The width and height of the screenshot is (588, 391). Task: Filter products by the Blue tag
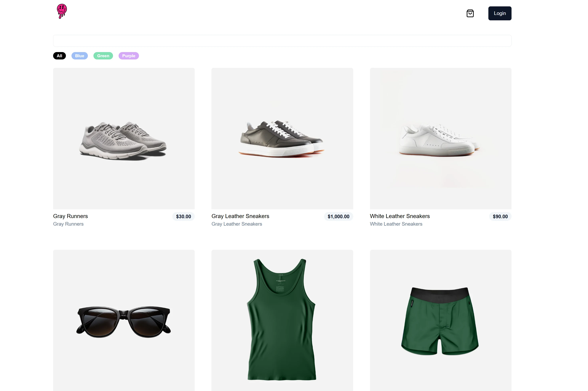click(80, 56)
